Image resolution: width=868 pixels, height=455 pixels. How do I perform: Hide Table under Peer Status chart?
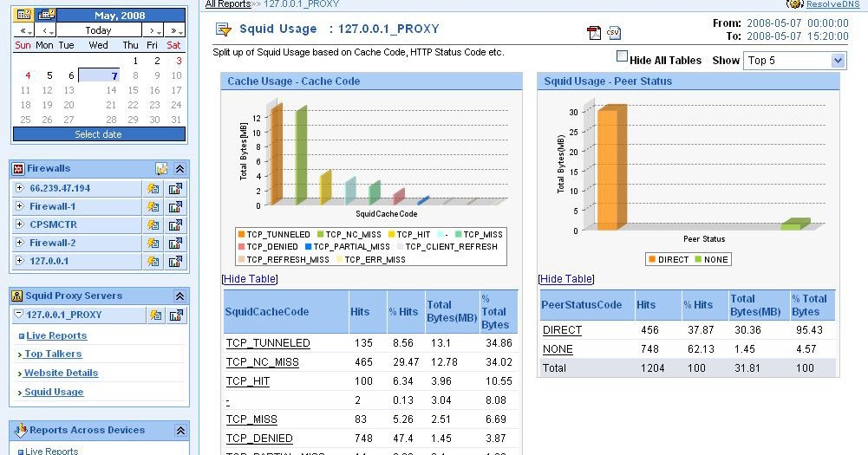566,279
